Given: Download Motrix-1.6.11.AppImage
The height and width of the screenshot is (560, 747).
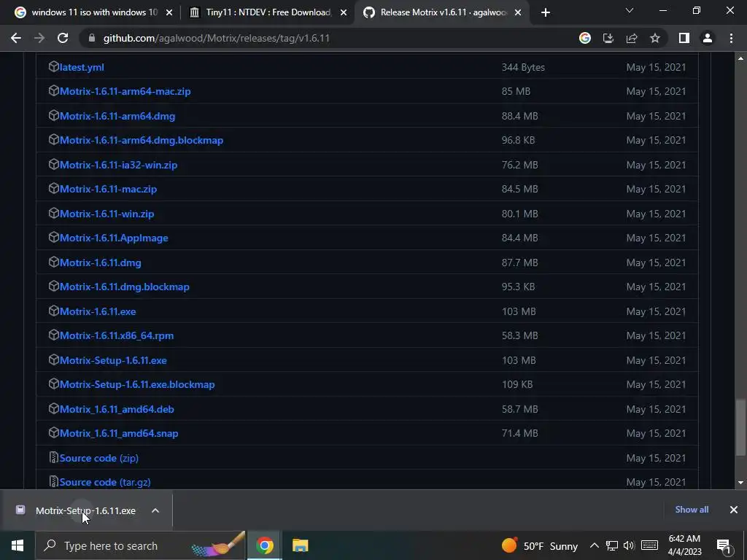Looking at the screenshot, I should point(114,238).
